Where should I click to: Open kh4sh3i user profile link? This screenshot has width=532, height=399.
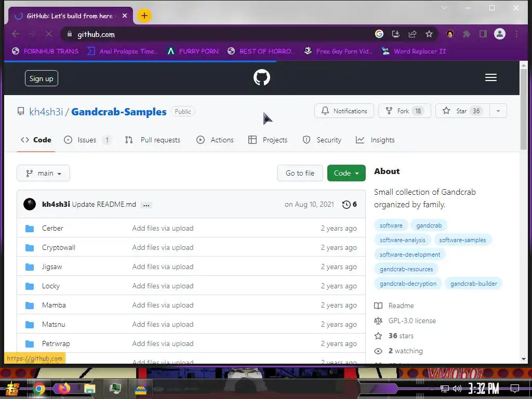46,112
